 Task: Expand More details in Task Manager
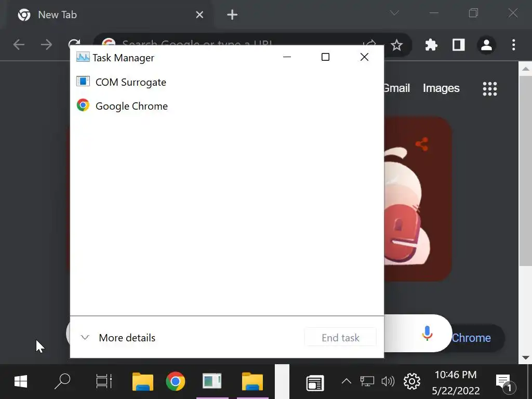coord(118,338)
